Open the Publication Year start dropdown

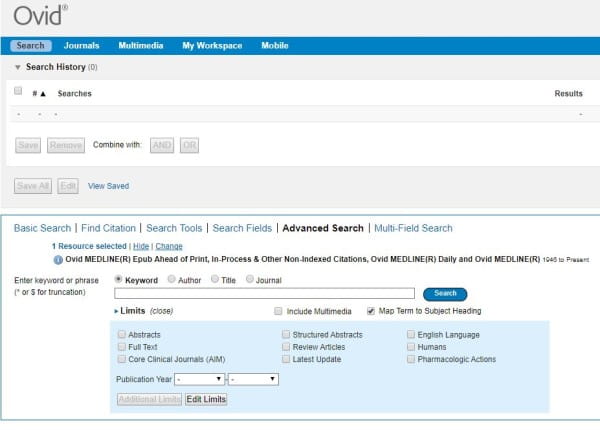[x=199, y=379]
